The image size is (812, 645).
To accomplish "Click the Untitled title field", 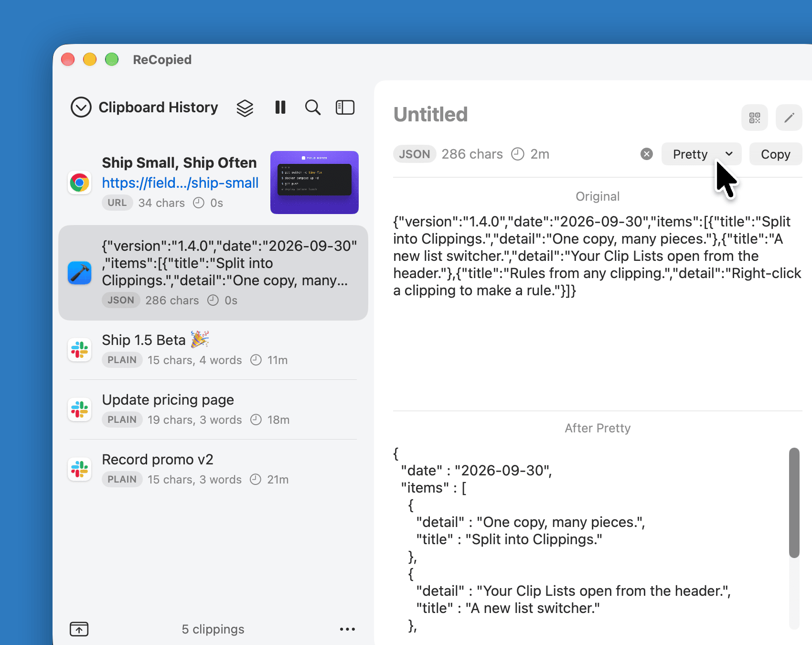I will pyautogui.click(x=430, y=114).
